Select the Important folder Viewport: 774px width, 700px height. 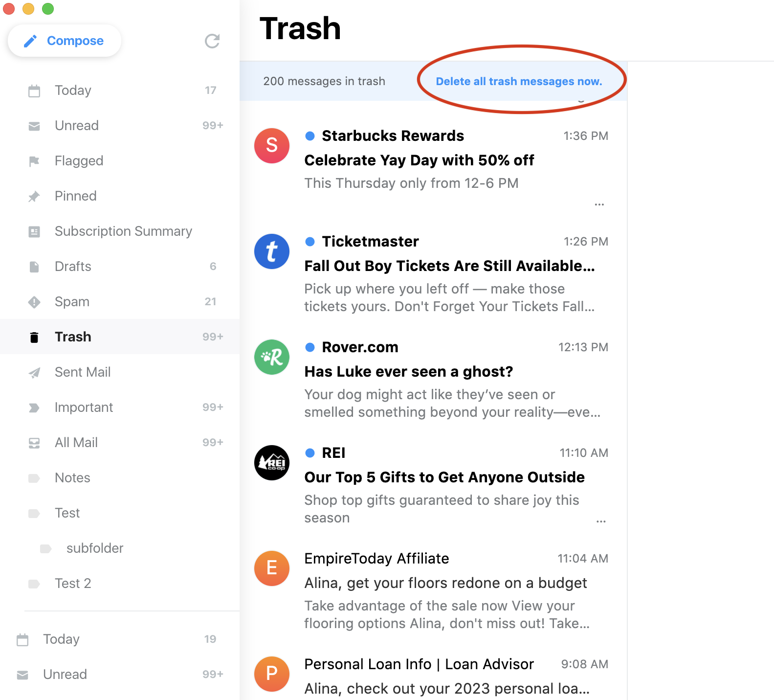[84, 407]
